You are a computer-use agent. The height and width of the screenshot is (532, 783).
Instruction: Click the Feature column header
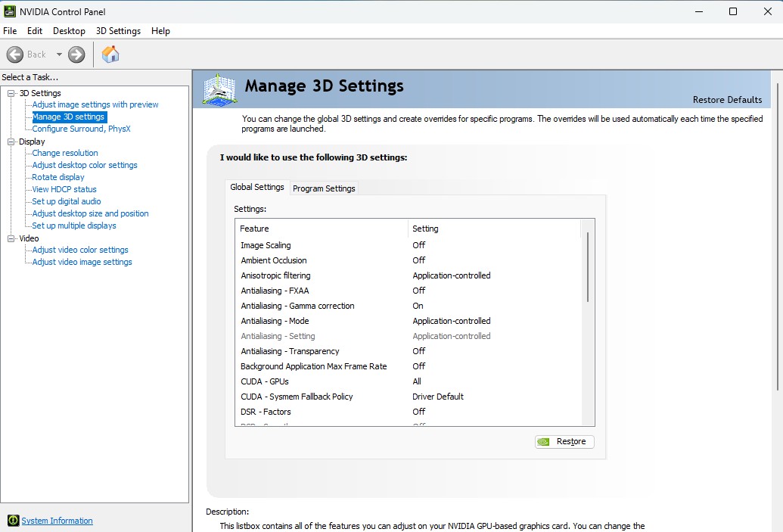pos(322,229)
